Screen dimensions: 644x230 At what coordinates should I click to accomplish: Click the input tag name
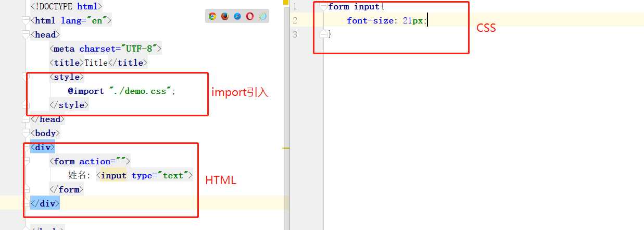tap(113, 176)
